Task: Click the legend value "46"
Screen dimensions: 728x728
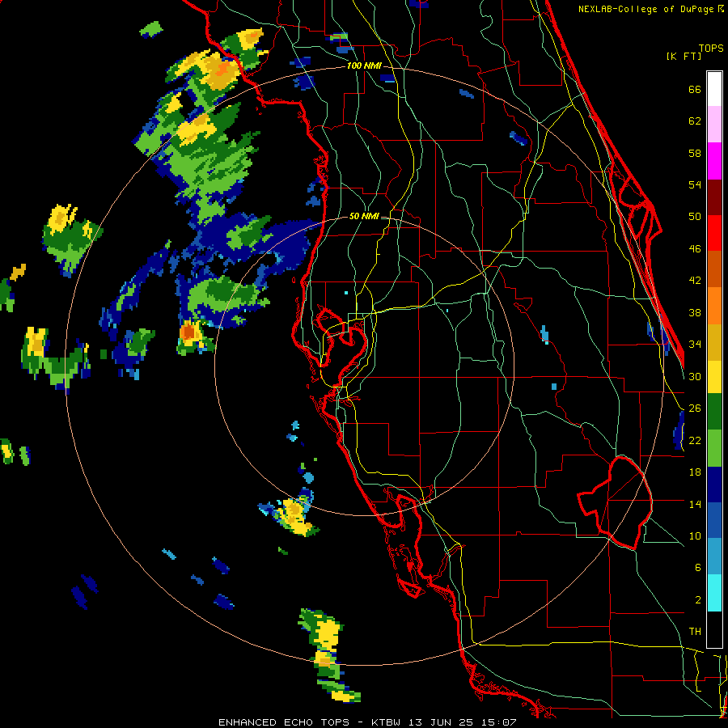Action: [695, 249]
